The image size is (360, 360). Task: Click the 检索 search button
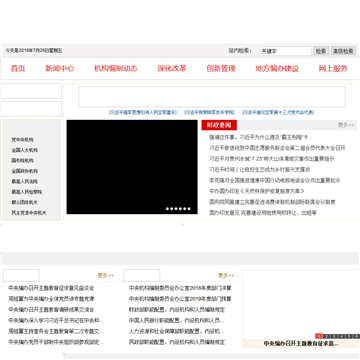[321, 51]
